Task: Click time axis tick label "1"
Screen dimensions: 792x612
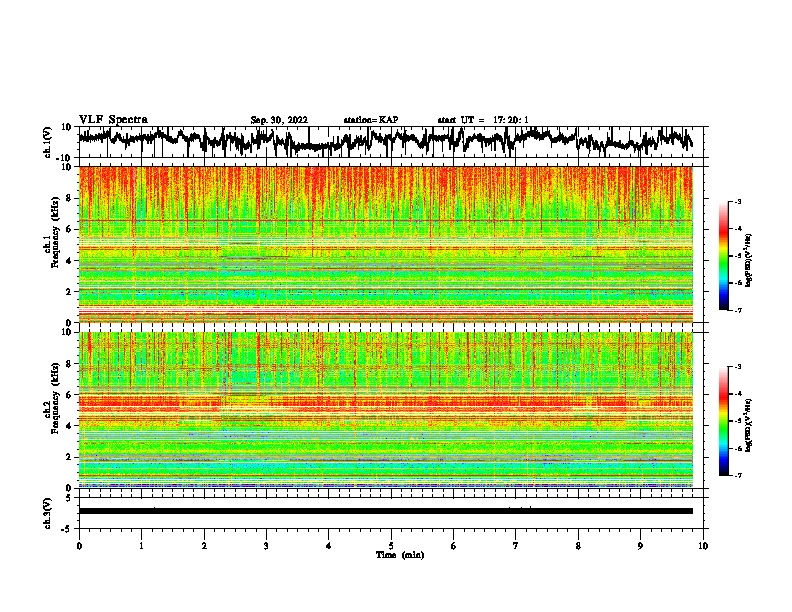Action: click(141, 546)
